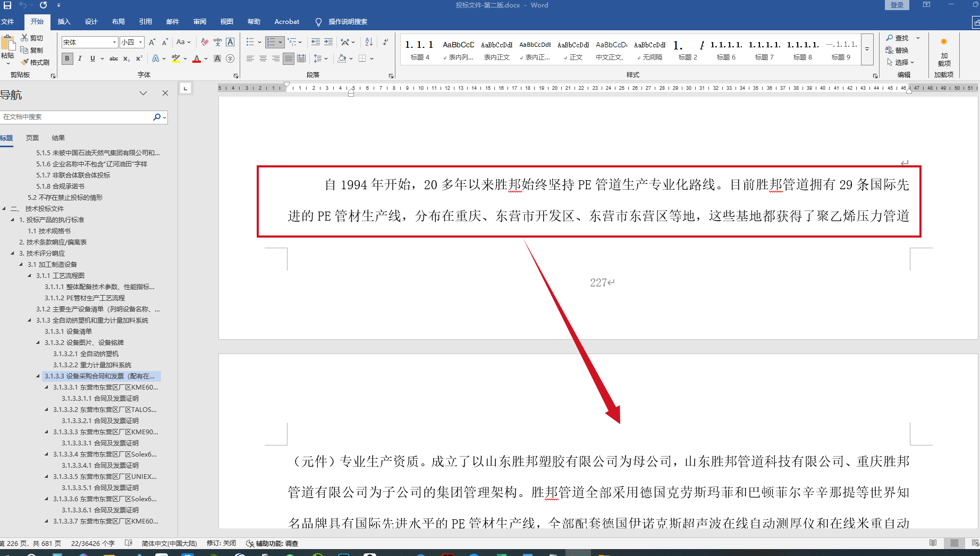Click the numbered list icon

coord(271,42)
